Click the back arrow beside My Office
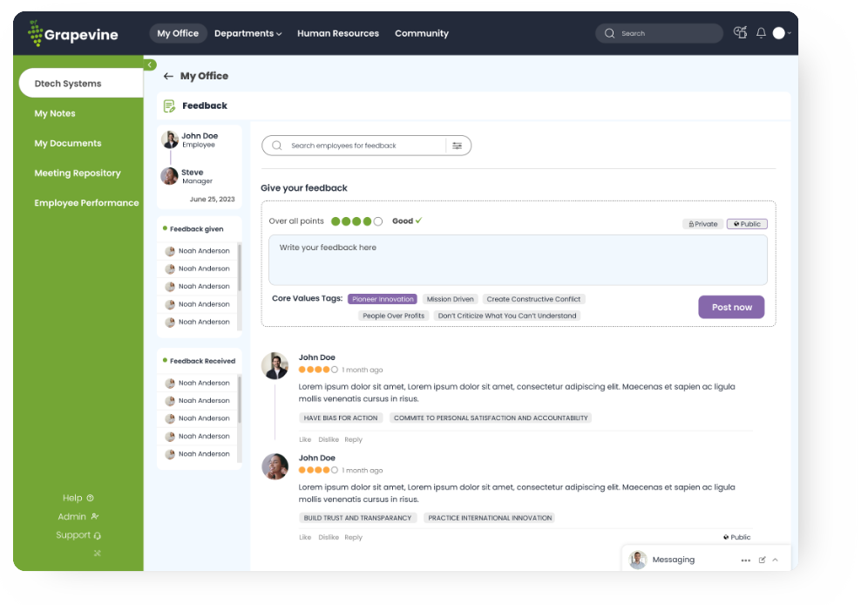868x605 pixels. tap(168, 77)
